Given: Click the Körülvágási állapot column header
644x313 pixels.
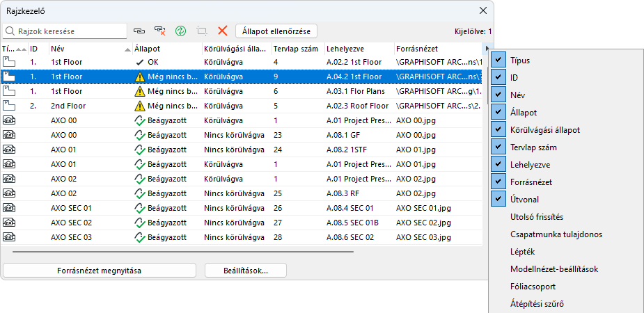Looking at the screenshot, I should point(237,49).
